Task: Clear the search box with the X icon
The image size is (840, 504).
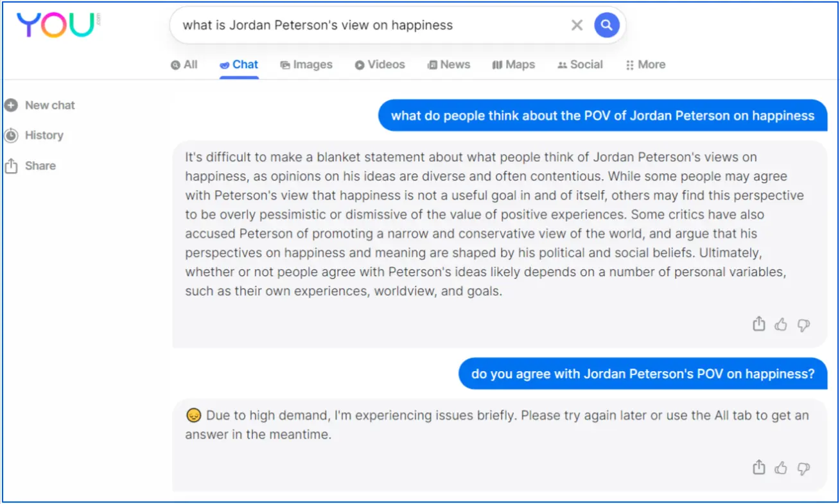Action: [x=577, y=25]
